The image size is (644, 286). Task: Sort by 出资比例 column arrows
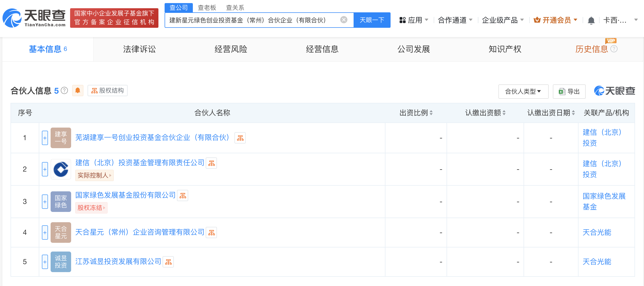(431, 113)
